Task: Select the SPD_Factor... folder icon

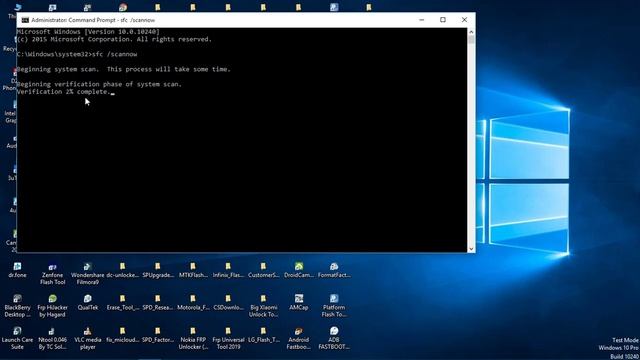Action: pos(158,335)
